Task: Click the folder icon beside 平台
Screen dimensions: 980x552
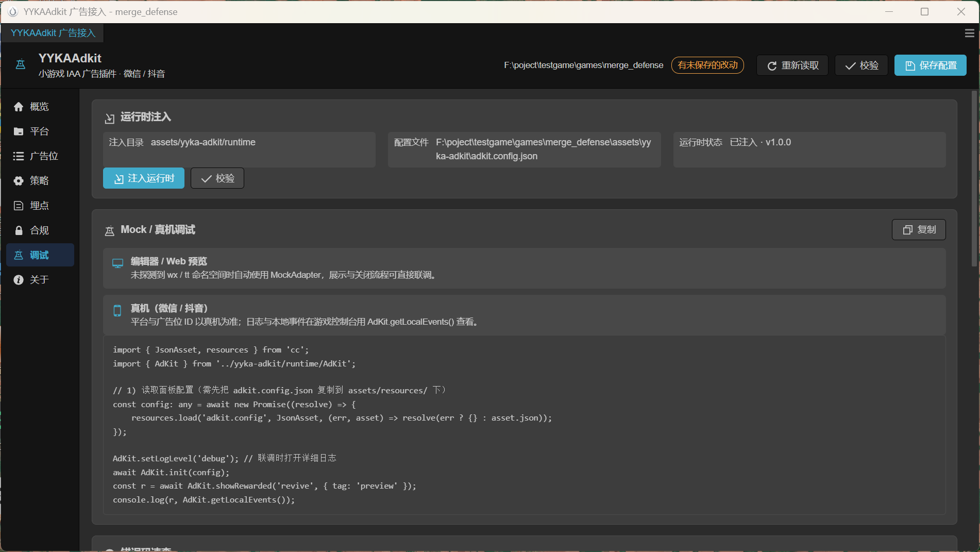Action: (19, 131)
